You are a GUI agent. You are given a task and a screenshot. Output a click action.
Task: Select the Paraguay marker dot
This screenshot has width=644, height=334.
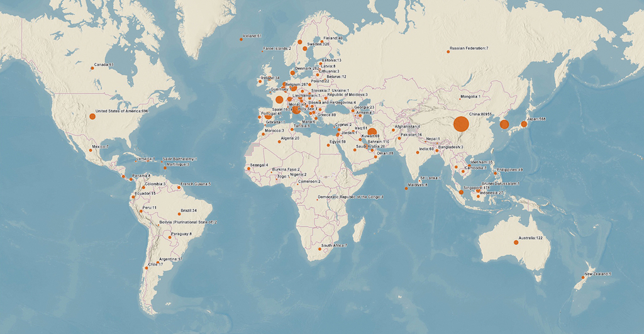(170, 237)
